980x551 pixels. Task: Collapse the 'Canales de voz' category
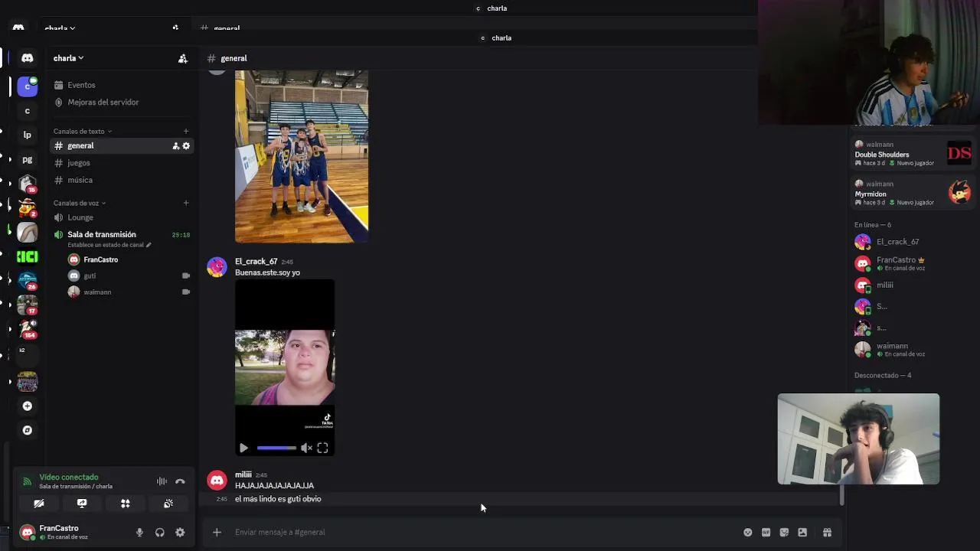coord(80,203)
